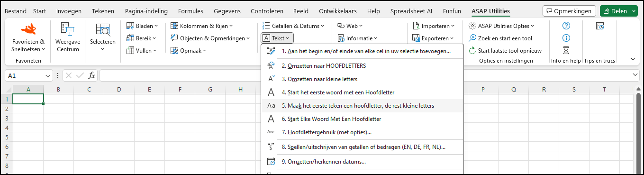Click the formula bar confirm checkmark icon

tap(80, 75)
